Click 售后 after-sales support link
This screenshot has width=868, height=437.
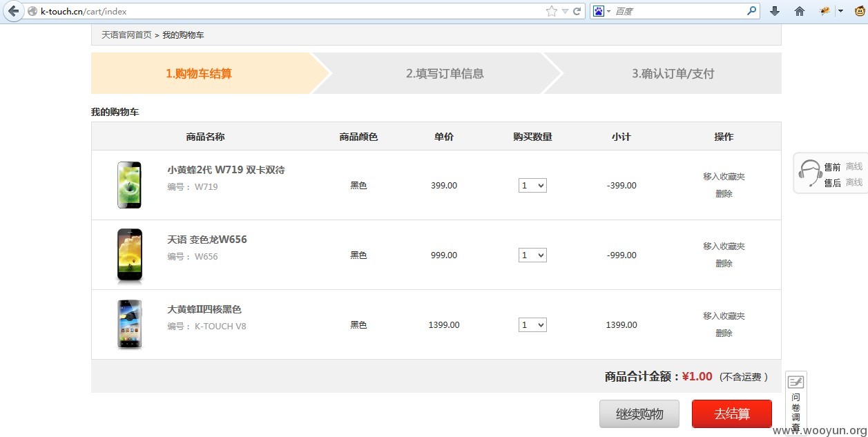point(832,182)
